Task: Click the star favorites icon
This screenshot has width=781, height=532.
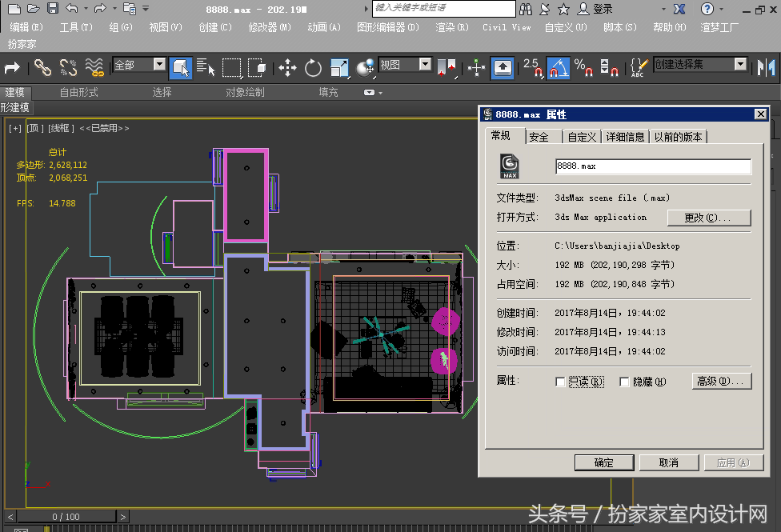Action: [x=563, y=9]
